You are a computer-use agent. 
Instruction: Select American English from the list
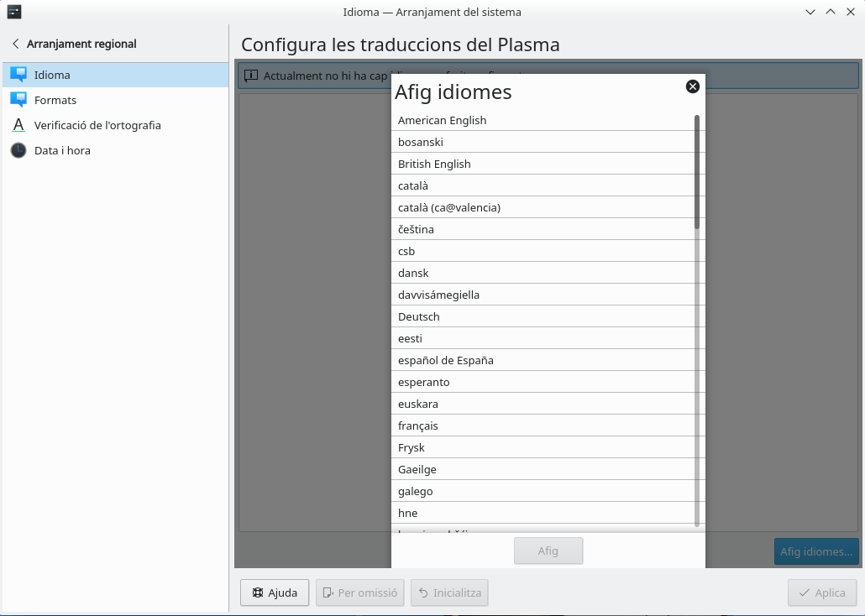pos(442,120)
